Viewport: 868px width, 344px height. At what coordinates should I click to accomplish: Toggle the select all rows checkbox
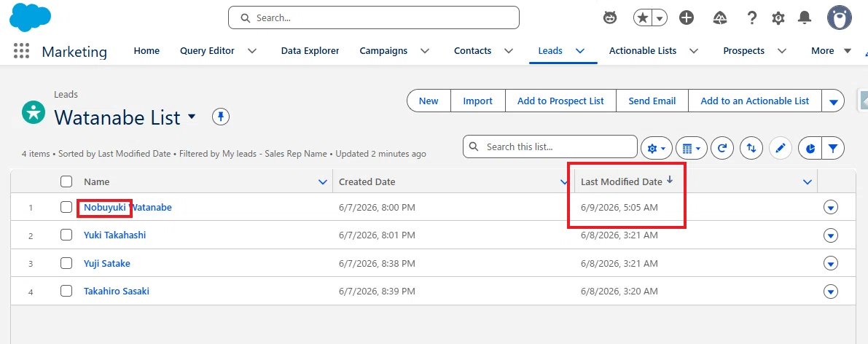66,181
